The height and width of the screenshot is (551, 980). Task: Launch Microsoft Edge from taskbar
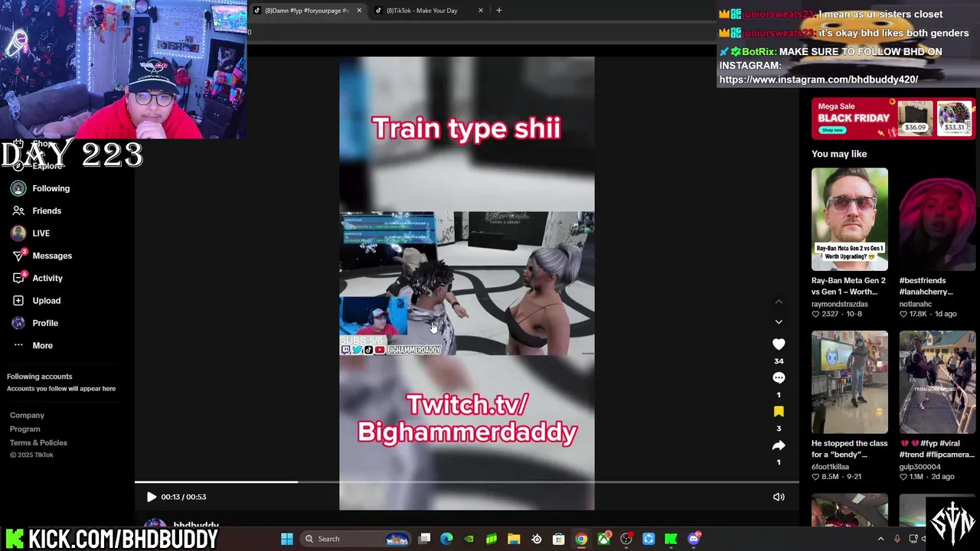click(447, 539)
